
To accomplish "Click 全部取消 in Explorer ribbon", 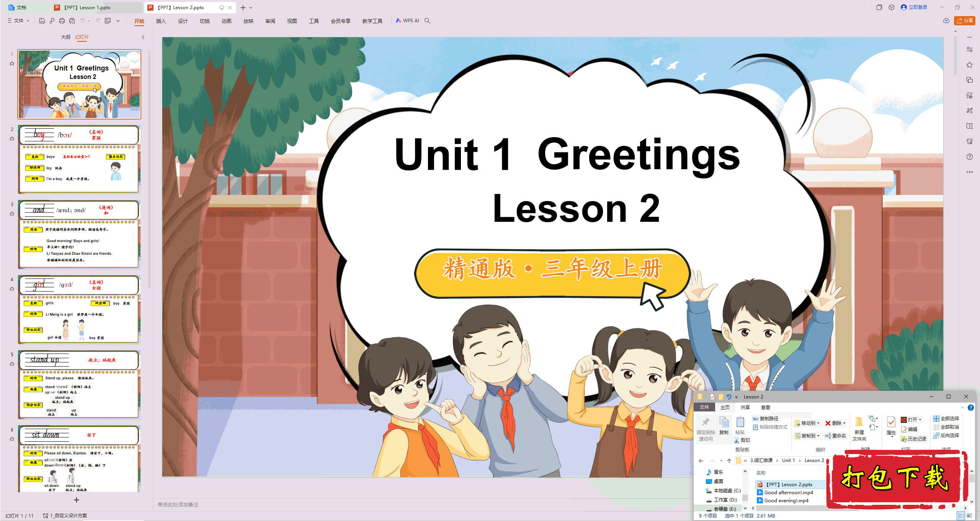I will (946, 427).
